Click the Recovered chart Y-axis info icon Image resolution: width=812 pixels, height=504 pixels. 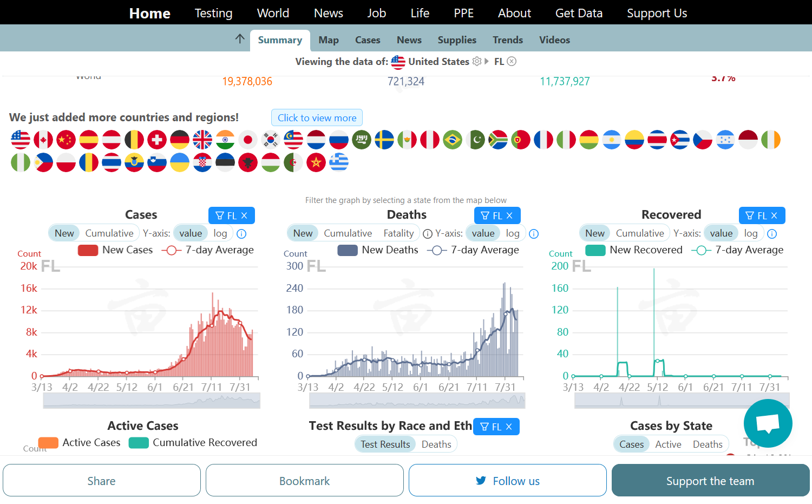tap(772, 234)
